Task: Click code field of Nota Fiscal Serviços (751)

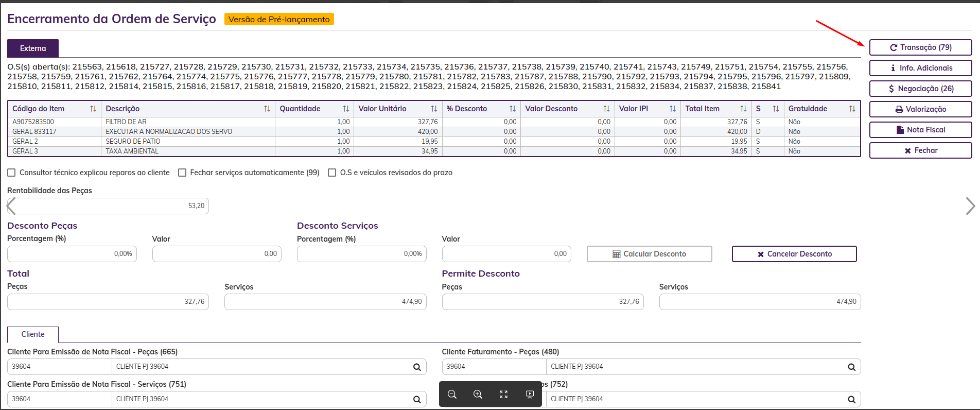Action: tap(60, 399)
